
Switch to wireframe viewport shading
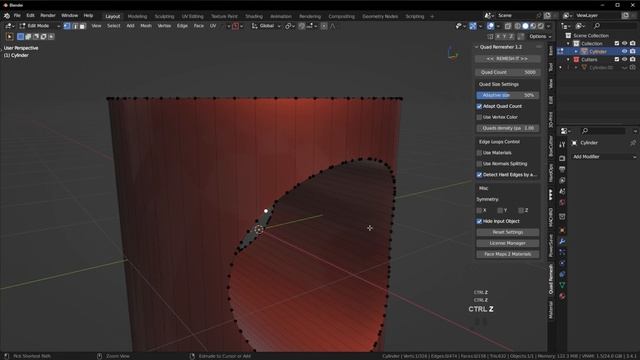pos(518,26)
